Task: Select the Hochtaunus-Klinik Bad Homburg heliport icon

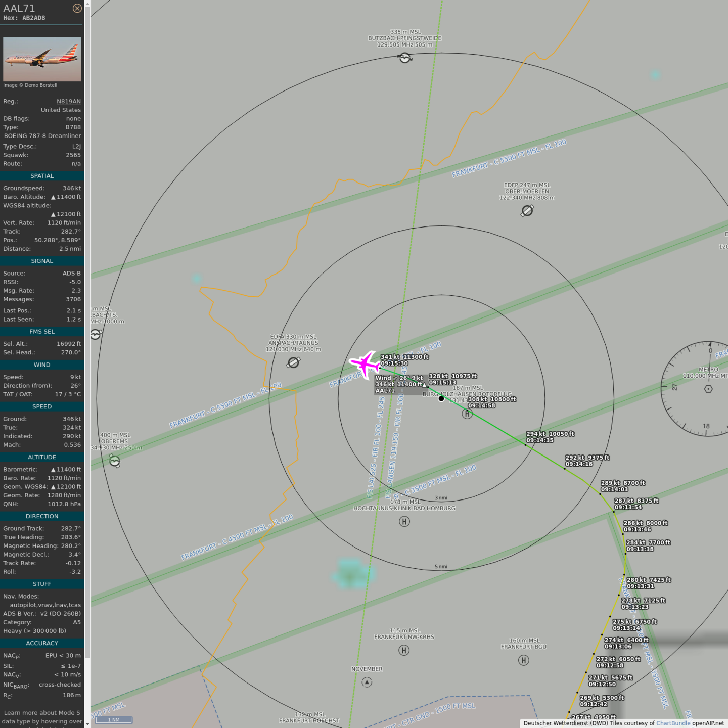Action: click(x=404, y=521)
